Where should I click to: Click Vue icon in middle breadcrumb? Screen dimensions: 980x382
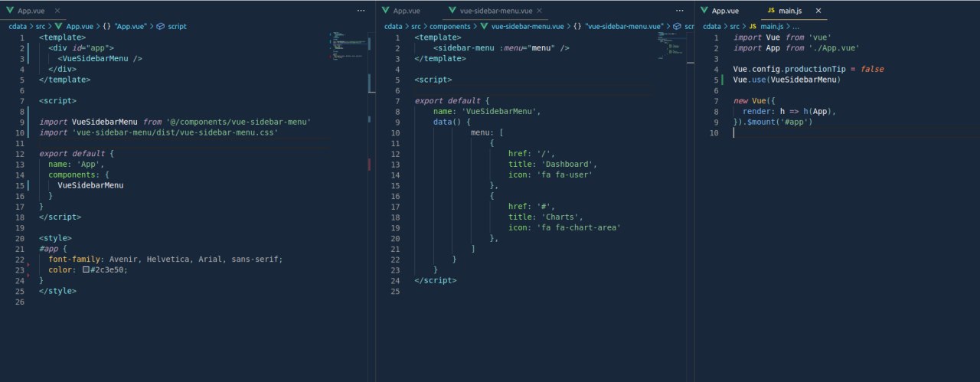click(x=484, y=26)
